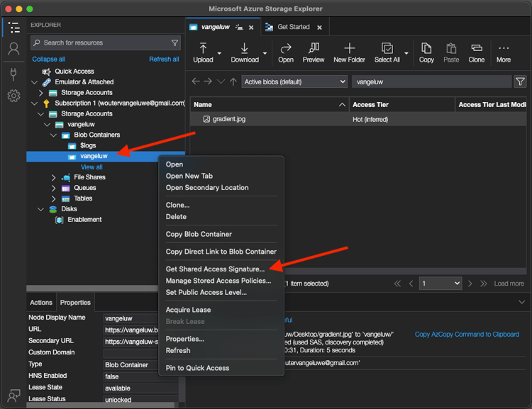Open the connect plug icon in sidebar
This screenshot has width=532, height=409.
(13, 73)
